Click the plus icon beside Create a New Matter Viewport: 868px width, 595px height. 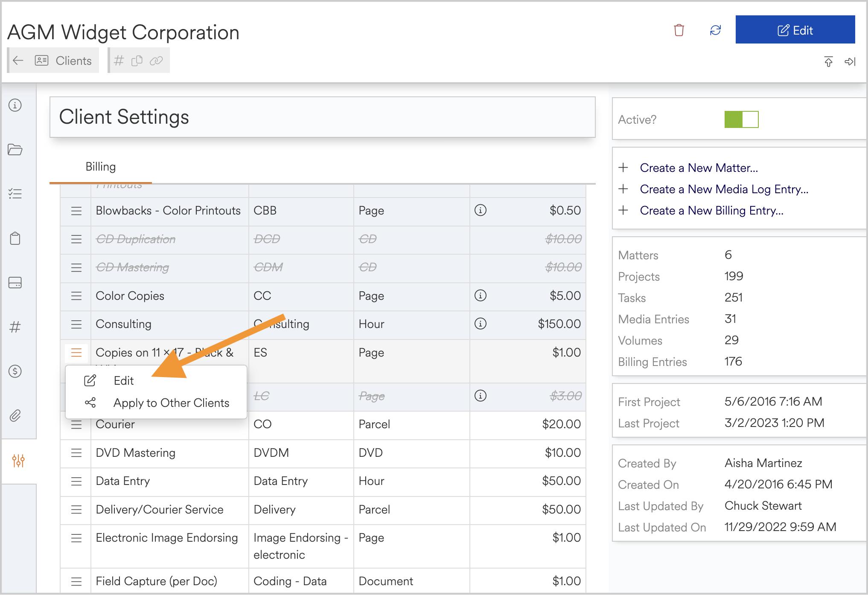(623, 168)
